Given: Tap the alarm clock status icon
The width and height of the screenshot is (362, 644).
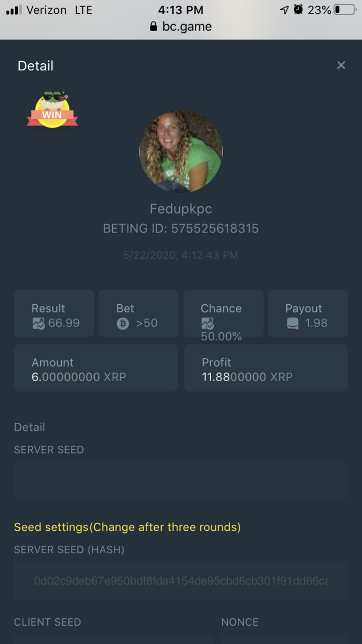Looking at the screenshot, I should pos(298,10).
